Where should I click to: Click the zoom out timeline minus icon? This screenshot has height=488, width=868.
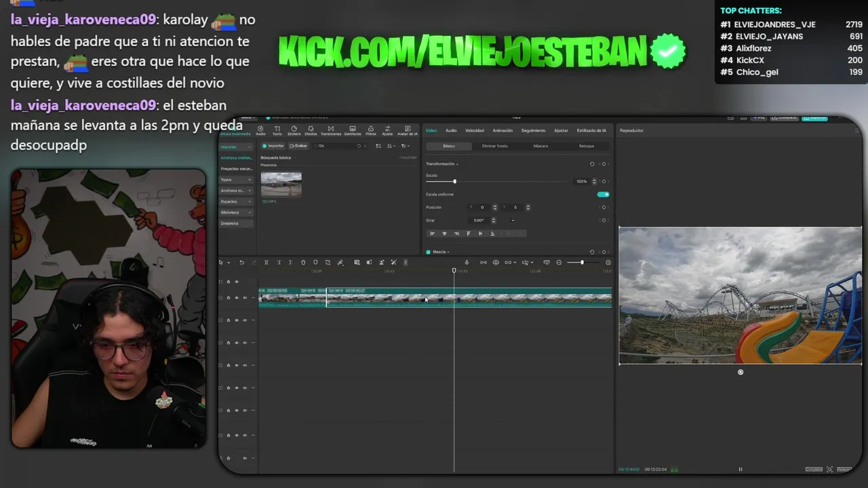(559, 262)
